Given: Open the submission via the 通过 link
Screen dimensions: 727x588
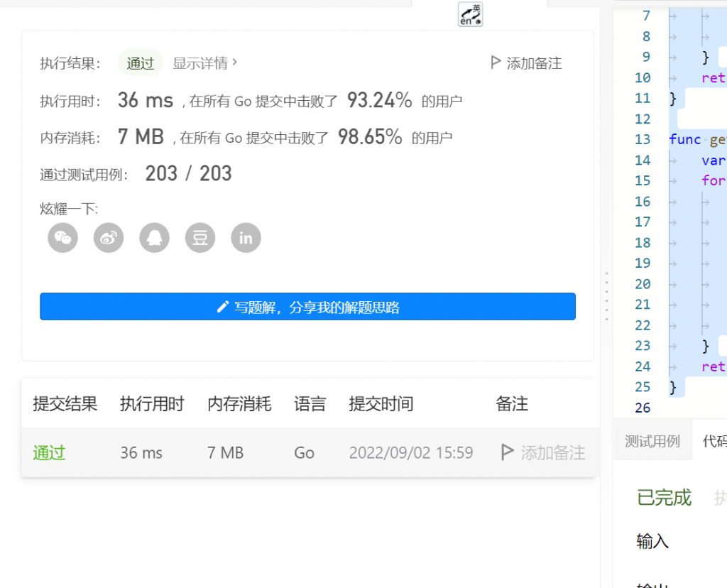Looking at the screenshot, I should pos(48,452).
